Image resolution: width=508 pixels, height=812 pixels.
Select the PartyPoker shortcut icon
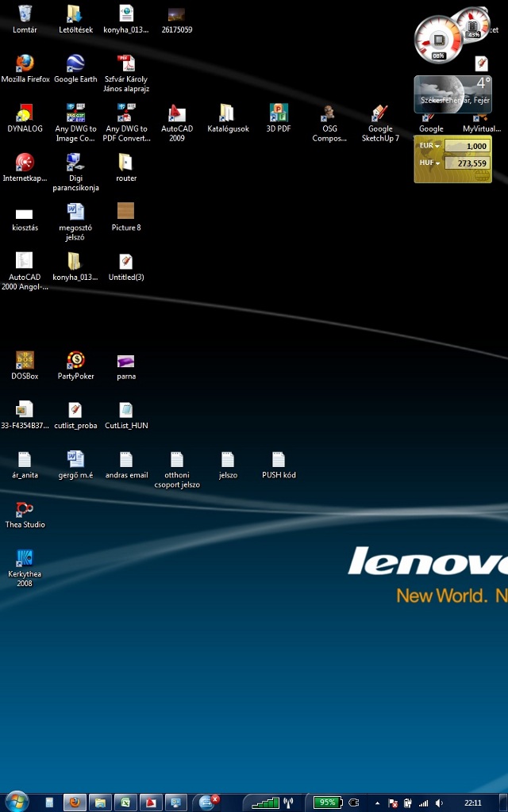point(75,366)
